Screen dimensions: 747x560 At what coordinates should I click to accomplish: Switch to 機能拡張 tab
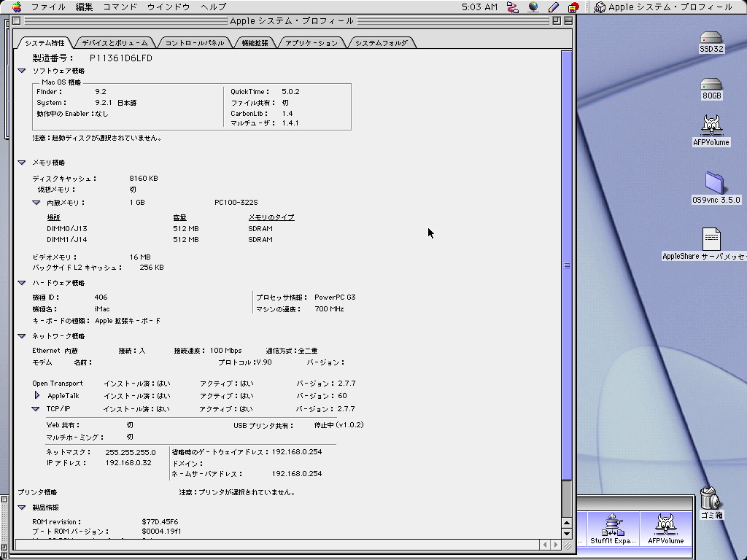[x=255, y=43]
